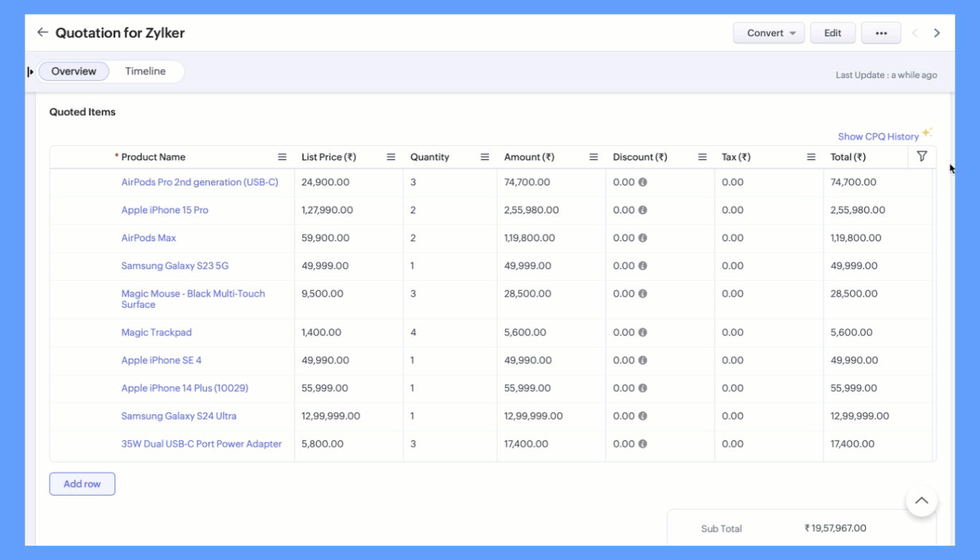Click discount info icon in Magic Mouse row
Screen dimensions: 980x560
pyautogui.click(x=643, y=294)
